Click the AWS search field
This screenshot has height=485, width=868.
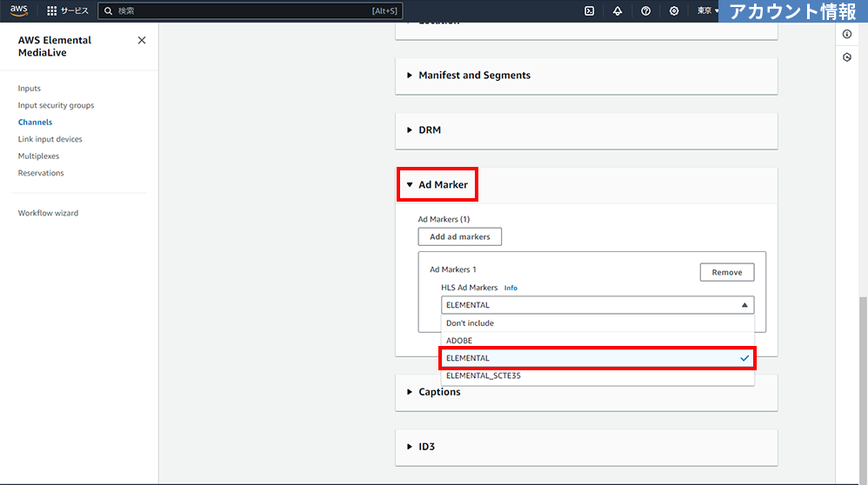[250, 10]
